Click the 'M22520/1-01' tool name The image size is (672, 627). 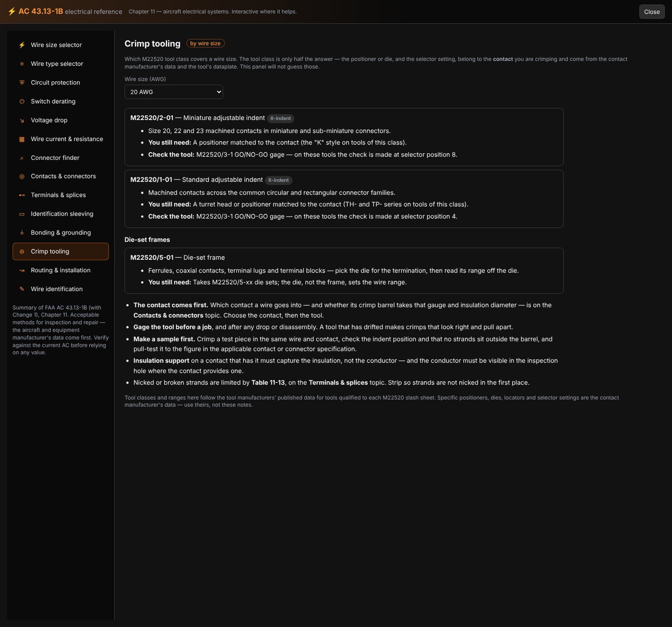(151, 180)
